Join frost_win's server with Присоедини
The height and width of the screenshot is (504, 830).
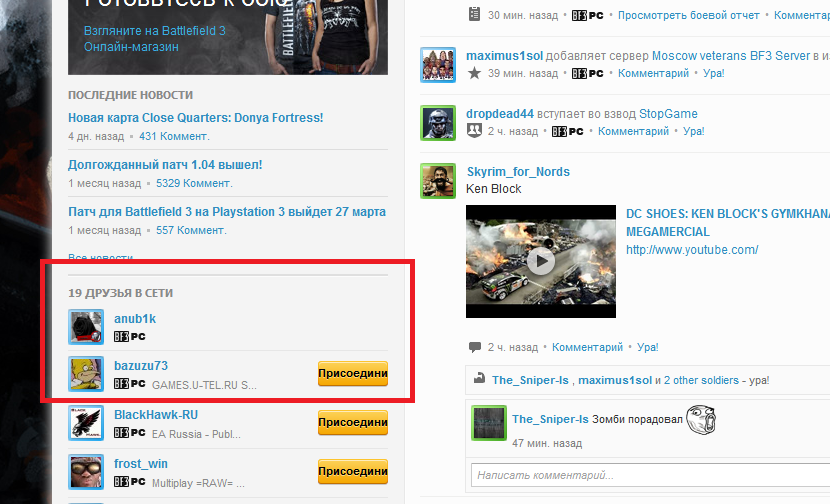click(353, 471)
